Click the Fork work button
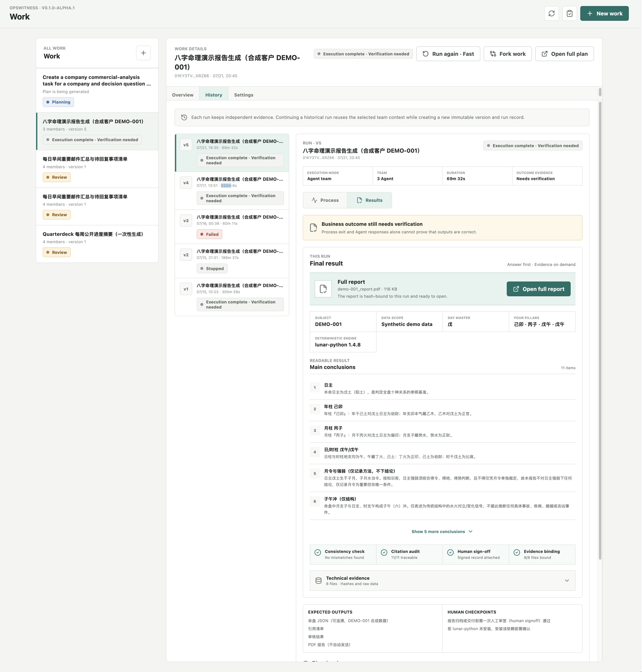The width and height of the screenshot is (642, 672). (507, 54)
